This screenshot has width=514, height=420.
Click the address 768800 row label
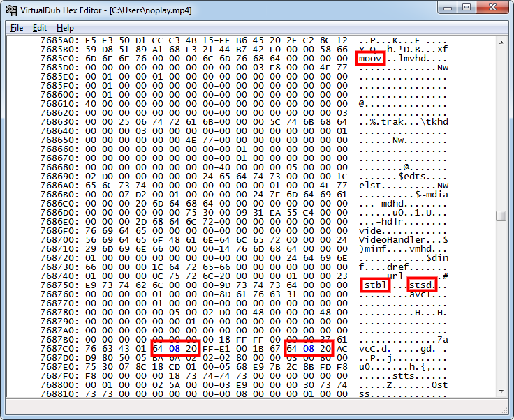(x=59, y=385)
